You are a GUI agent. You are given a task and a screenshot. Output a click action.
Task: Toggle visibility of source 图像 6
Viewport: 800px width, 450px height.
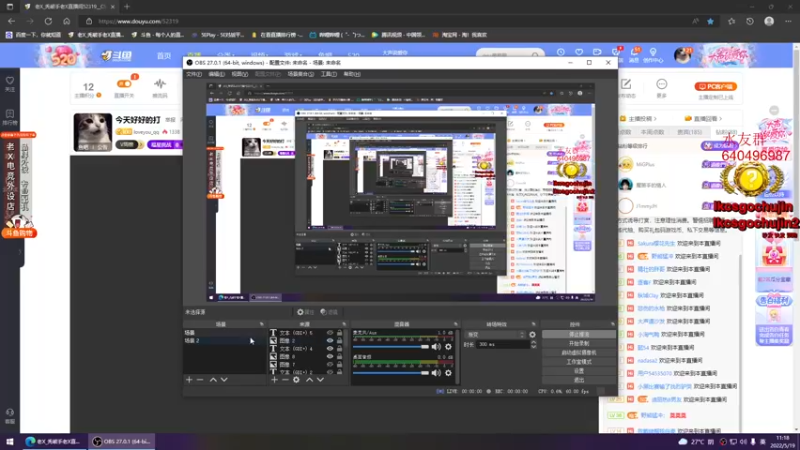pyautogui.click(x=330, y=357)
